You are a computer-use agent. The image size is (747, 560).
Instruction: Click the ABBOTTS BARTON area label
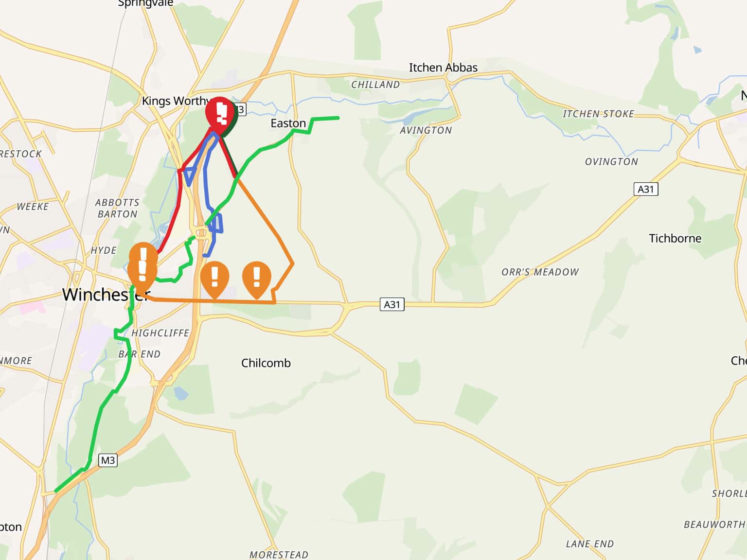[117, 208]
